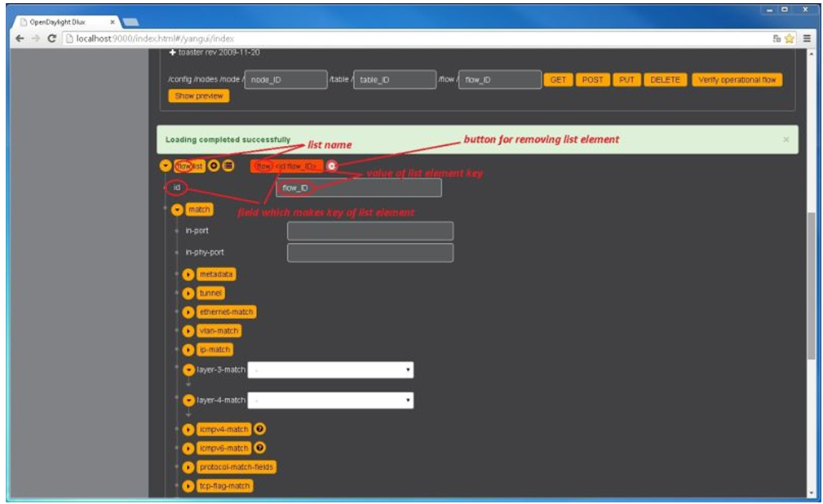This screenshot has width=823, height=504.
Task: Fill the node_ID path field
Action: [x=286, y=80]
